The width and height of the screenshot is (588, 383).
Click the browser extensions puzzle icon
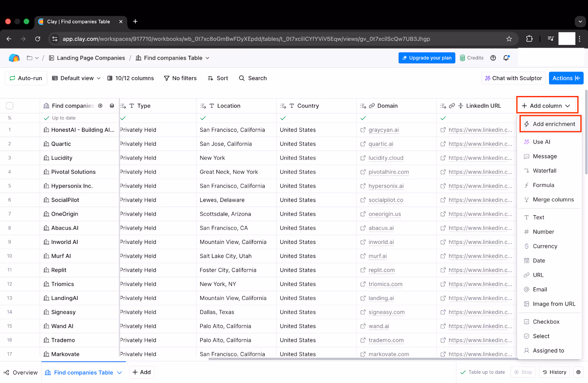[x=529, y=39]
